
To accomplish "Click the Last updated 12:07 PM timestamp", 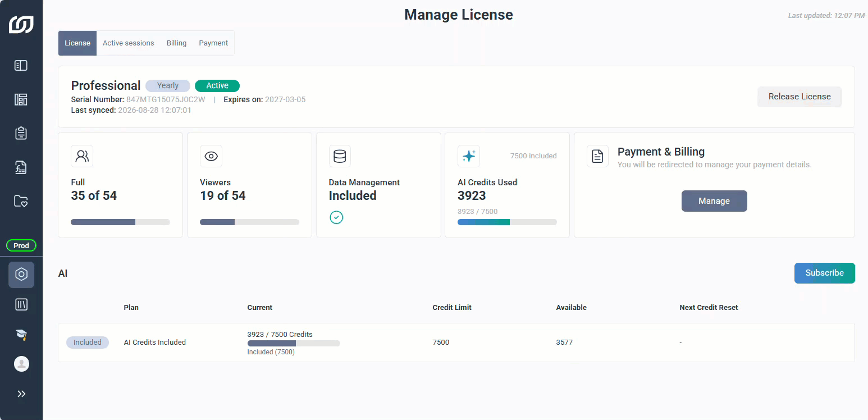I will [x=826, y=16].
